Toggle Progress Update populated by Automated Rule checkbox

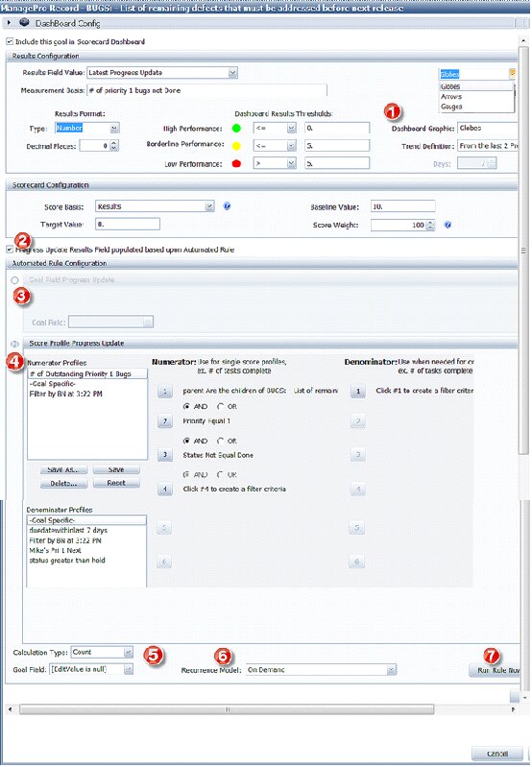10,250
